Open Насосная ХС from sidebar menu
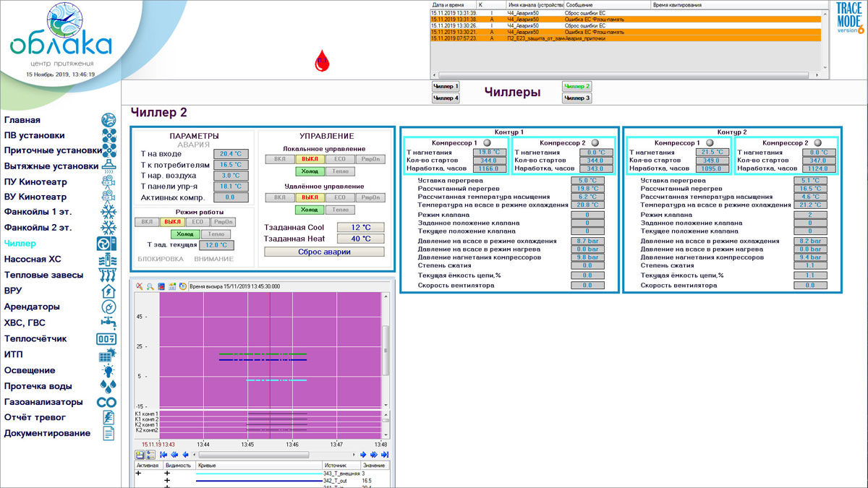This screenshot has width=868, height=488. 33,259
